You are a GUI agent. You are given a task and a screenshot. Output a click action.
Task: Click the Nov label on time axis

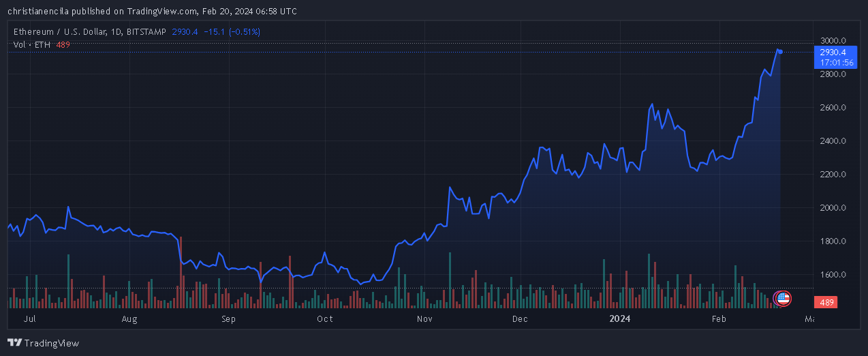[x=424, y=318]
